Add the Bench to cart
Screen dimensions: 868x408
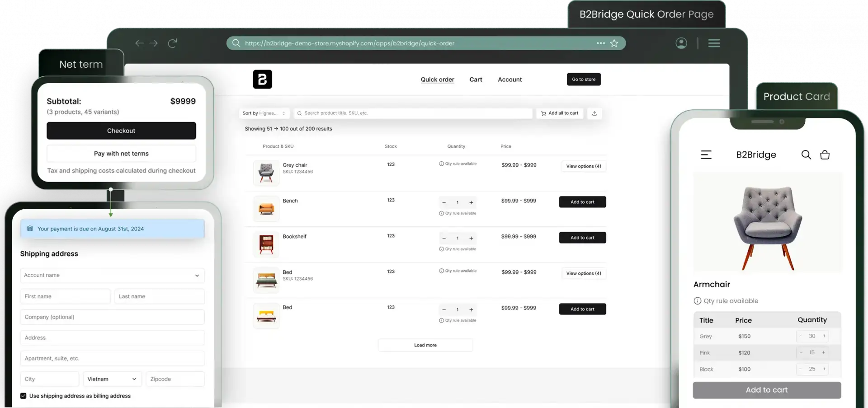582,202
